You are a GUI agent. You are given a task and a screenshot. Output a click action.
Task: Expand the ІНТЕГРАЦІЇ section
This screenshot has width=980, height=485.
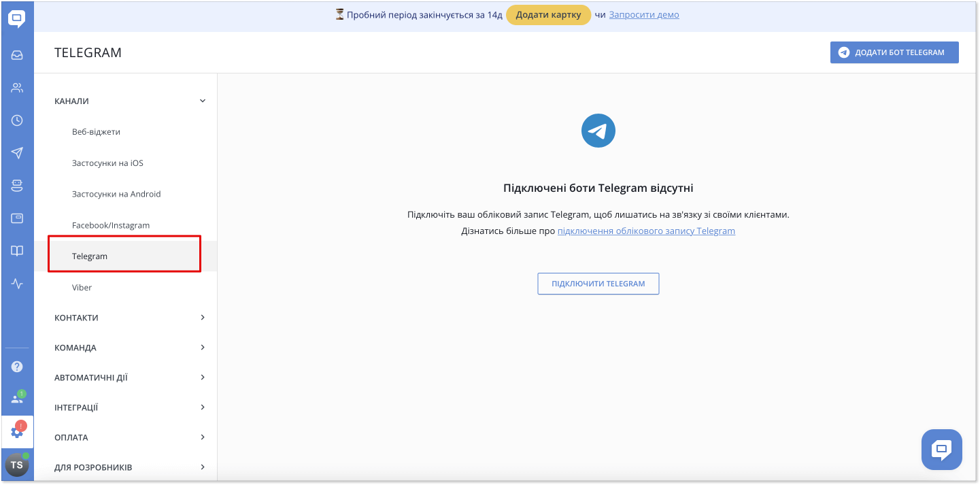click(131, 407)
